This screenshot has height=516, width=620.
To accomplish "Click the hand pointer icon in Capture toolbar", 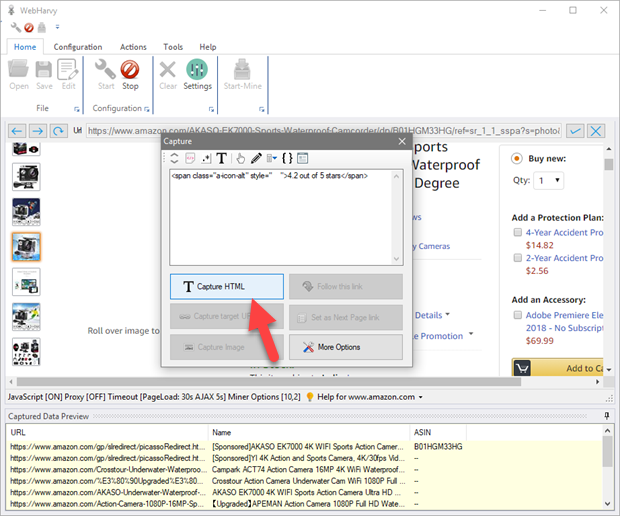I will pos(240,158).
